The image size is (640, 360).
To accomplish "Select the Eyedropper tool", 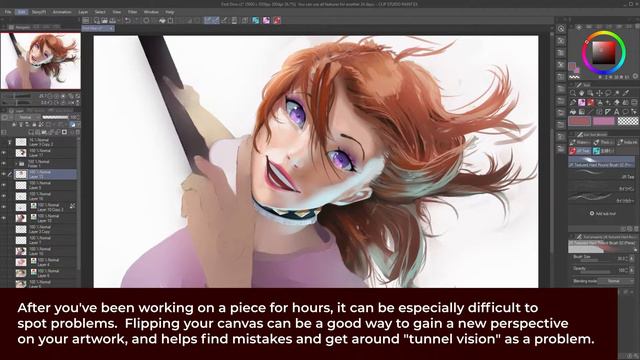I will tap(626, 93).
